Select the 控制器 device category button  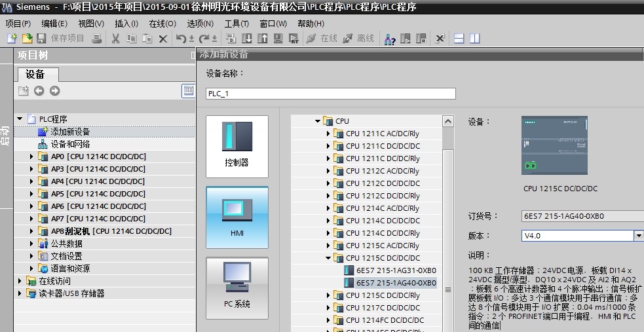(x=237, y=147)
